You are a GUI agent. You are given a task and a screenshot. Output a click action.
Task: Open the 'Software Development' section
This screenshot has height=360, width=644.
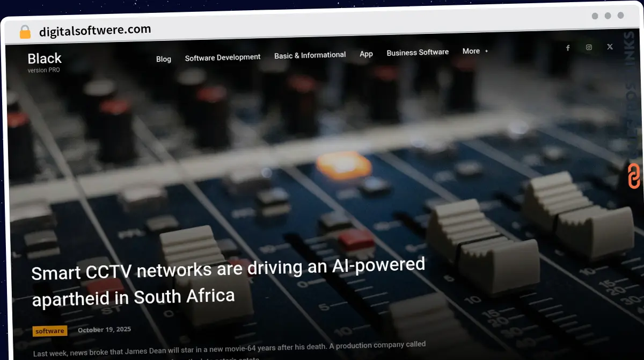222,57
